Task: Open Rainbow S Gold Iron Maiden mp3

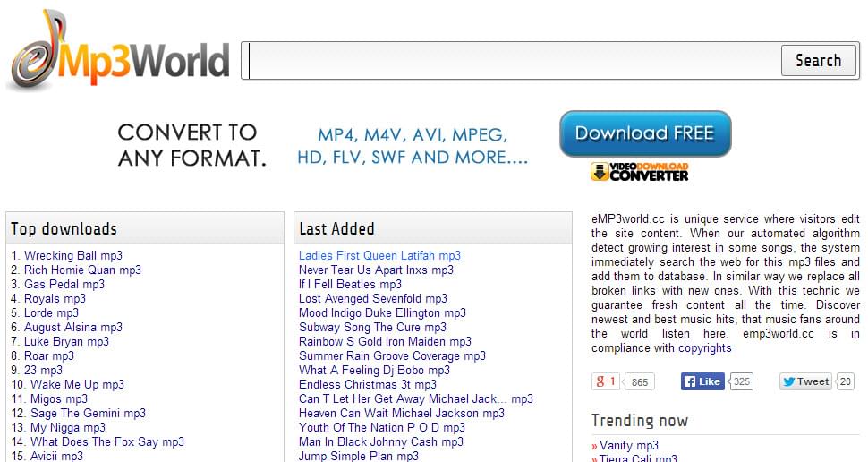Action: click(386, 342)
